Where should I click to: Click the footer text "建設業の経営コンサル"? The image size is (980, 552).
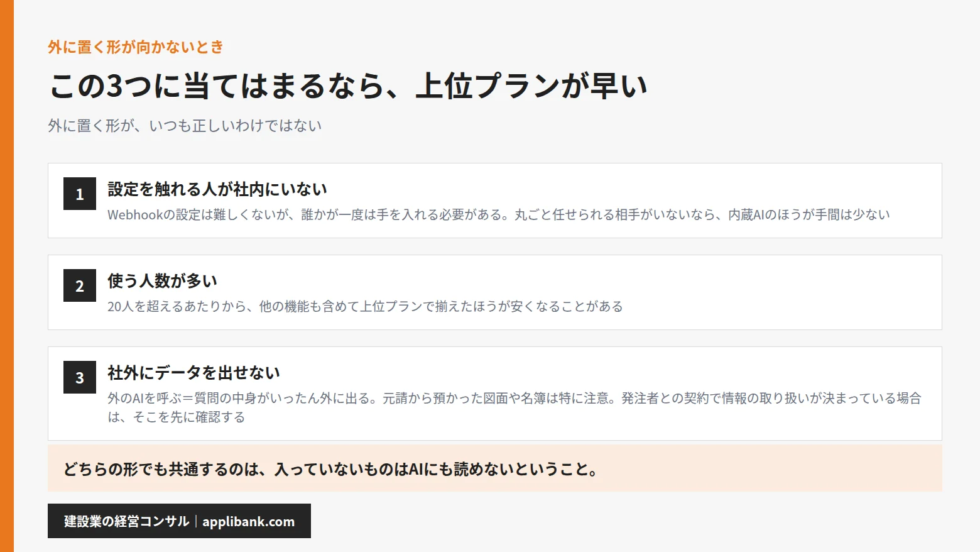coord(126,521)
